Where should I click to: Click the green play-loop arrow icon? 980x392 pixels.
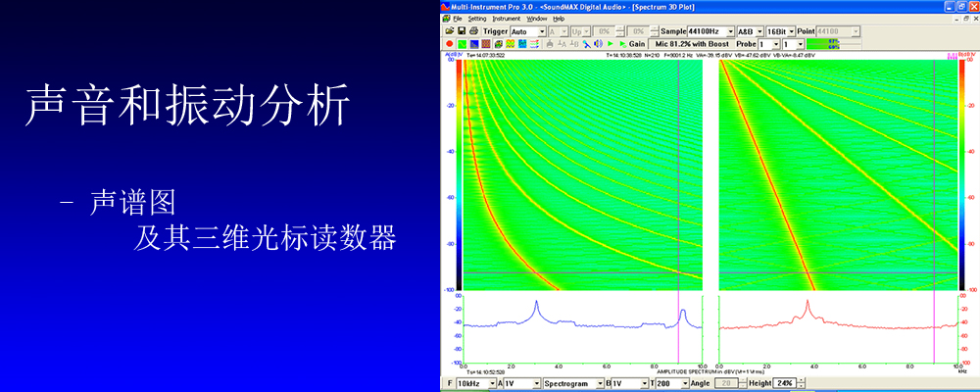point(622,44)
